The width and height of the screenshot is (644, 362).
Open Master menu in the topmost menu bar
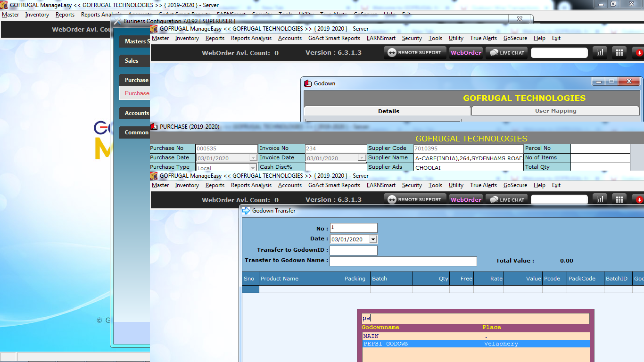[10, 15]
